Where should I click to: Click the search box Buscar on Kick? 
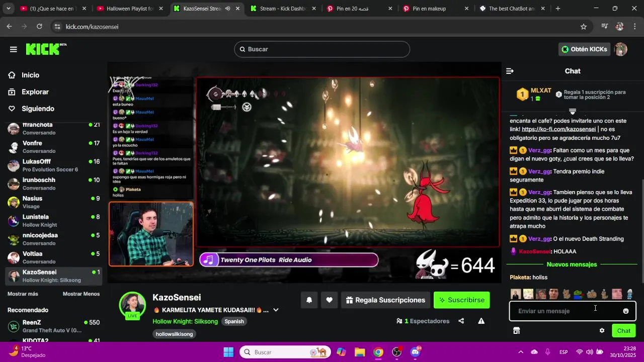(x=322, y=49)
